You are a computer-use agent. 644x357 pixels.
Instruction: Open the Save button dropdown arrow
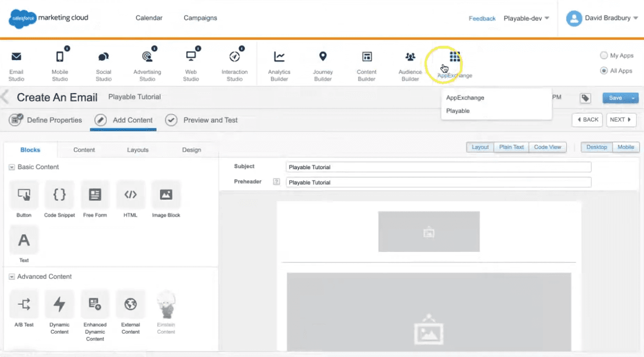[x=633, y=98]
